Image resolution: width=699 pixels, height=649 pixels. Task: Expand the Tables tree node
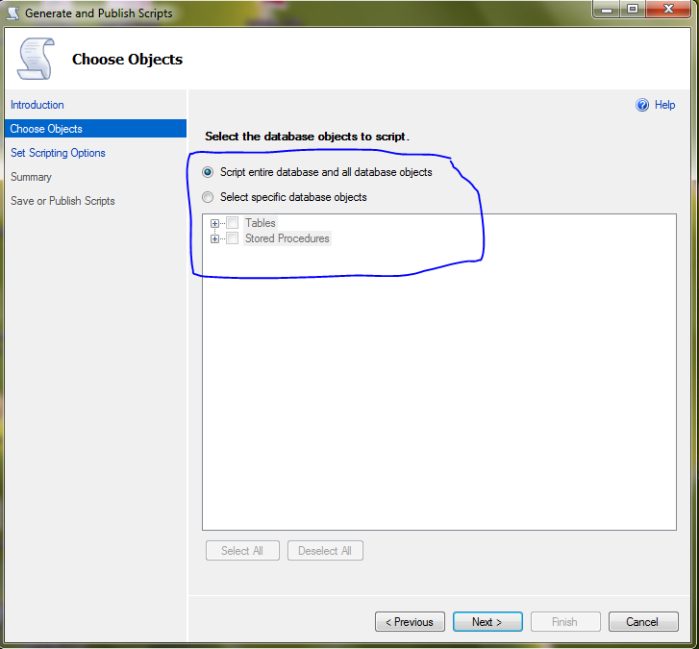pyautogui.click(x=215, y=223)
